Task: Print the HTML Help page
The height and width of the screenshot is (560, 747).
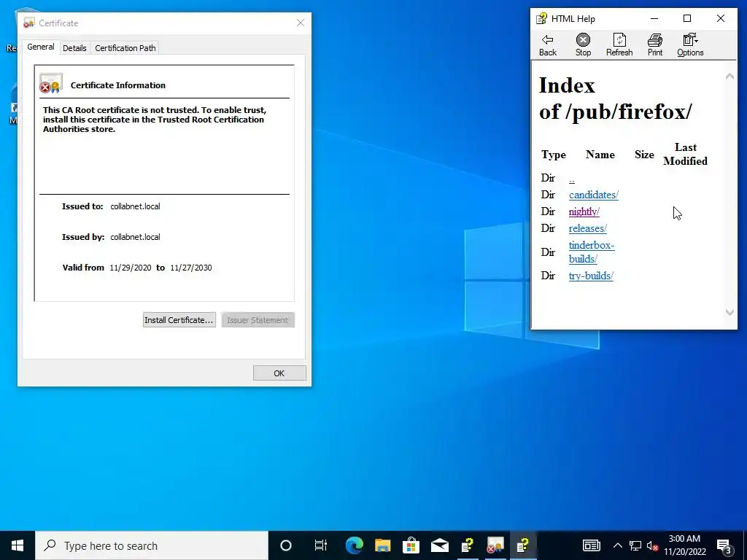Action: pyautogui.click(x=654, y=45)
